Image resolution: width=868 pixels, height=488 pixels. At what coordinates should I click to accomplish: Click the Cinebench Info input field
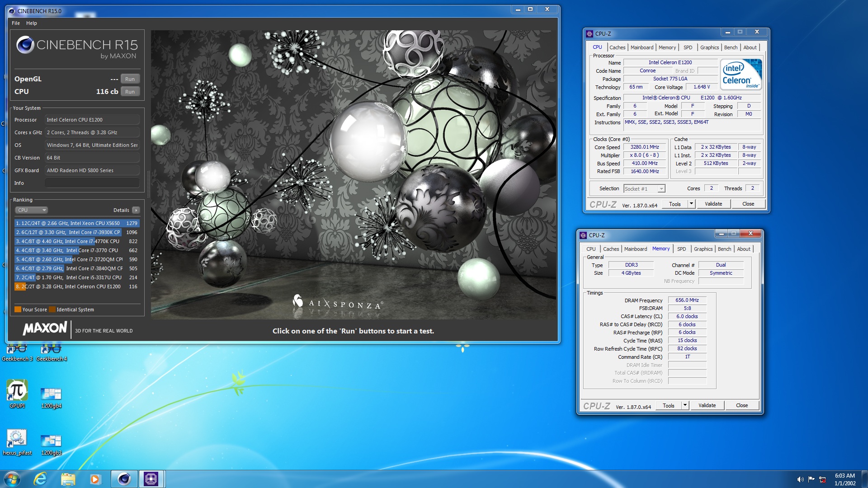[x=92, y=183]
